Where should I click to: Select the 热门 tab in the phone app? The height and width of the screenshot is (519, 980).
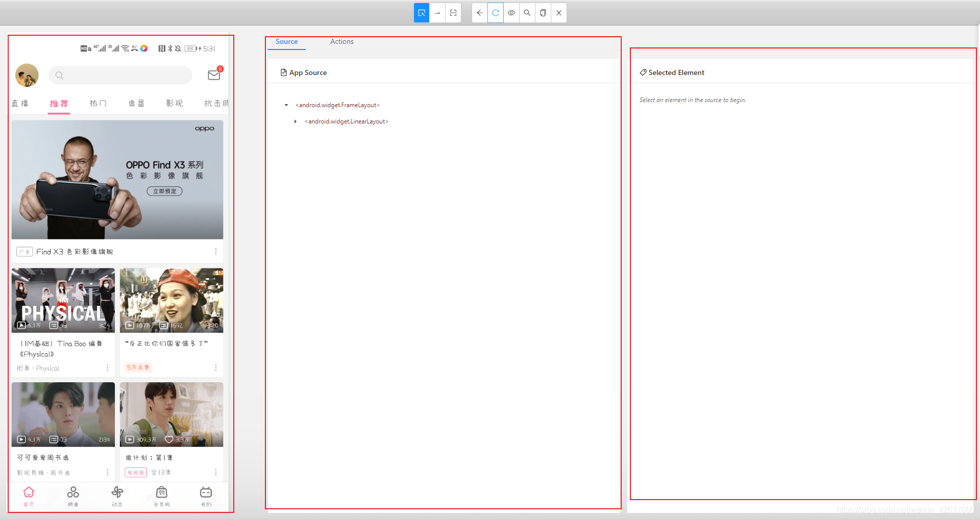click(x=98, y=104)
